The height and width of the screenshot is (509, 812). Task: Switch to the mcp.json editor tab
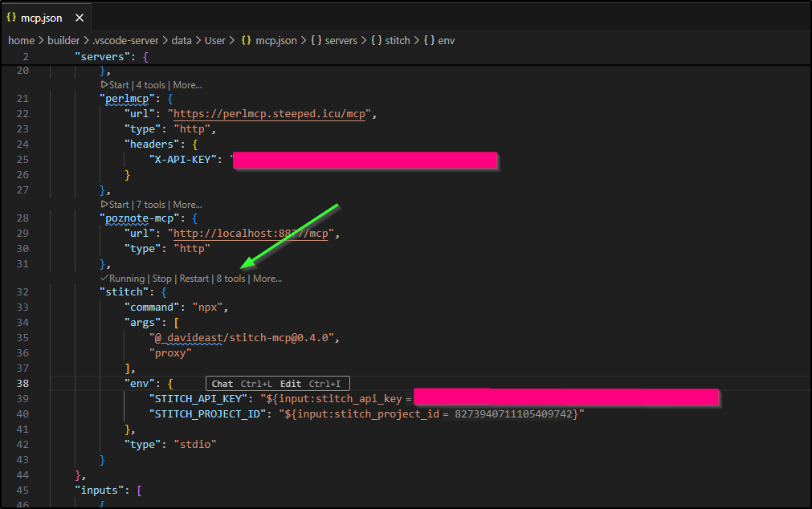tap(42, 18)
